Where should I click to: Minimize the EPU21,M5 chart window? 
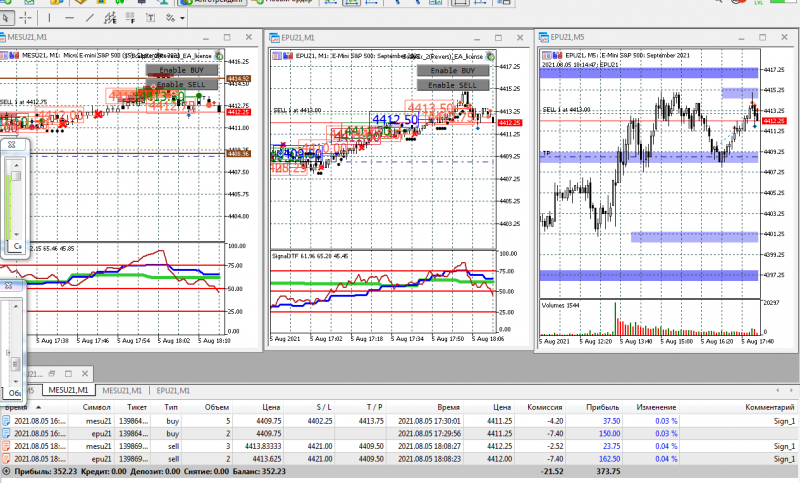[x=741, y=37]
